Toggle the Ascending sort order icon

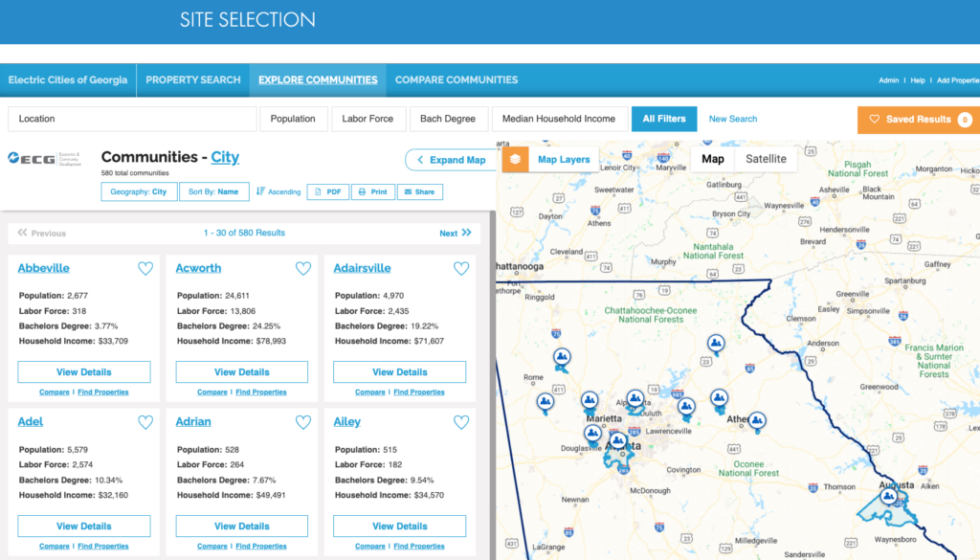click(x=260, y=191)
